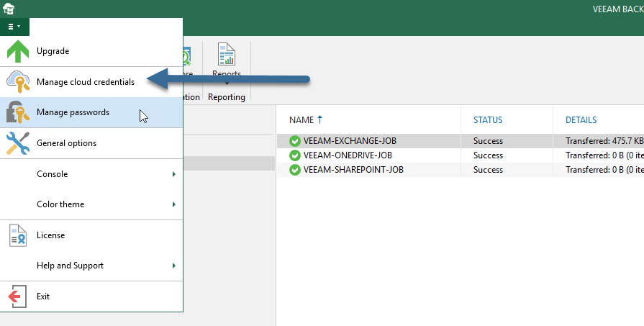Click the License certificate icon
644x326 pixels.
(18, 235)
